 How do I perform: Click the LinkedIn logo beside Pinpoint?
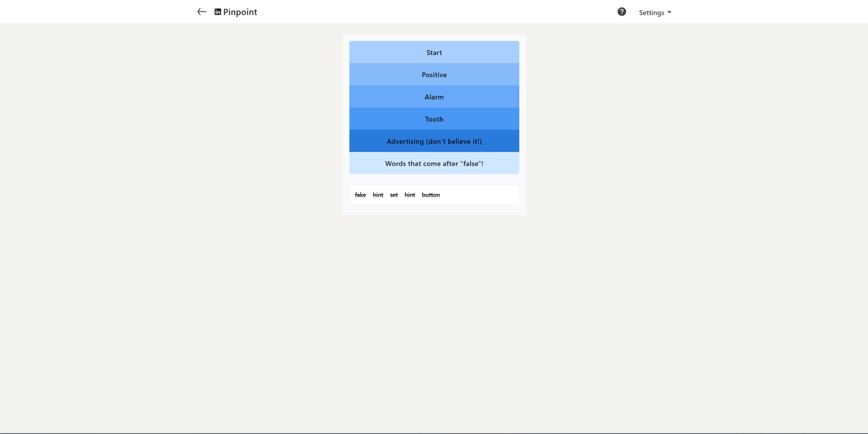pyautogui.click(x=218, y=12)
